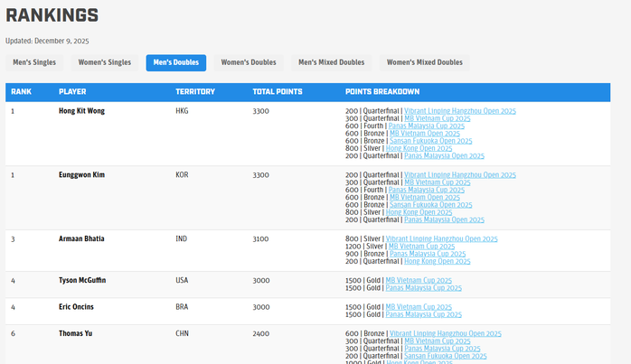Show the Women's Mixed Doubles rankings

tap(424, 63)
